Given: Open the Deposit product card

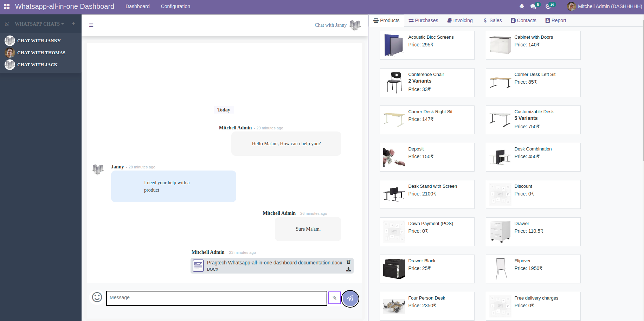Looking at the screenshot, I should click(427, 157).
